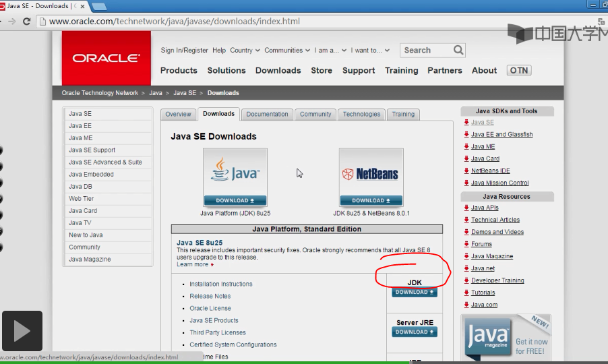
Task: Click the Help link
Action: [219, 50]
